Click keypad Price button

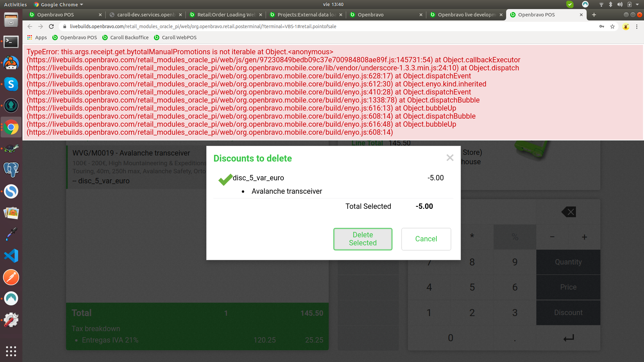[x=568, y=287]
